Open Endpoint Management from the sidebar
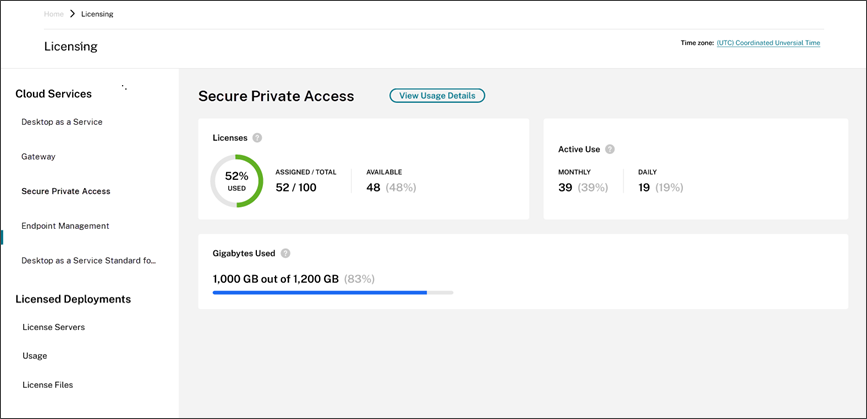Viewport: 867px width, 419px height. pyautogui.click(x=65, y=226)
